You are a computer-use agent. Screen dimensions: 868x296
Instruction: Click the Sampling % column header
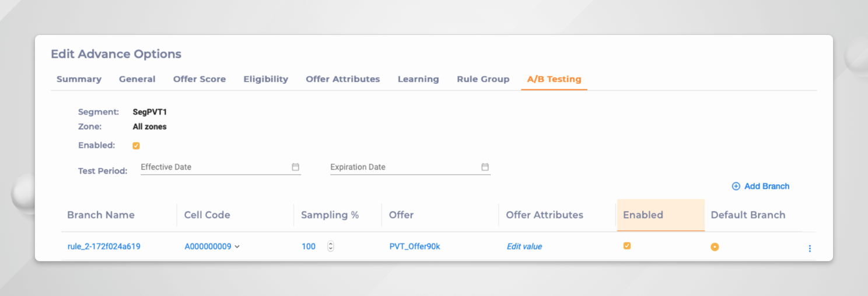tap(330, 215)
